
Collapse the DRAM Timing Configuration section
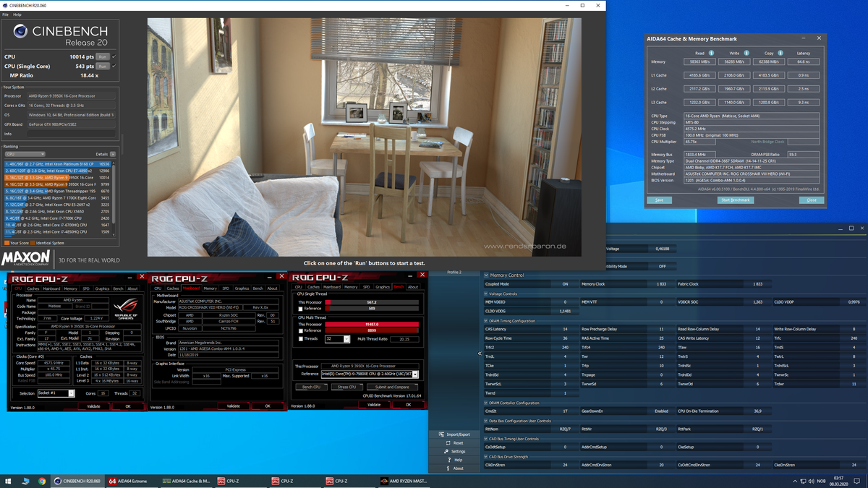tap(486, 320)
